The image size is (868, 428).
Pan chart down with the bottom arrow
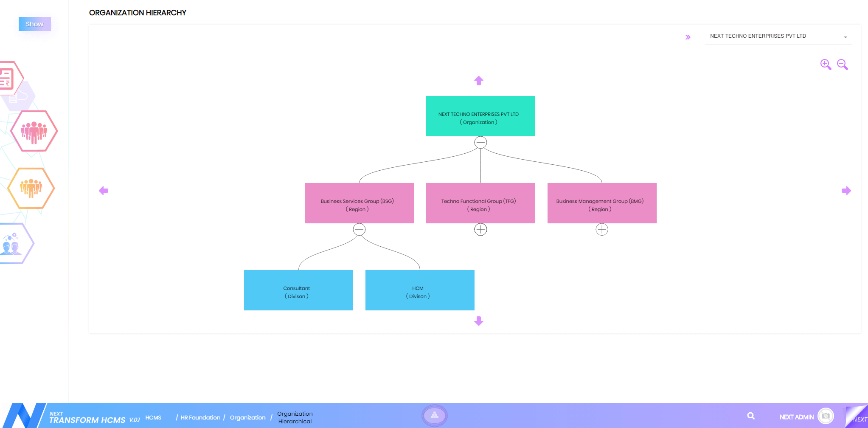pyautogui.click(x=479, y=321)
